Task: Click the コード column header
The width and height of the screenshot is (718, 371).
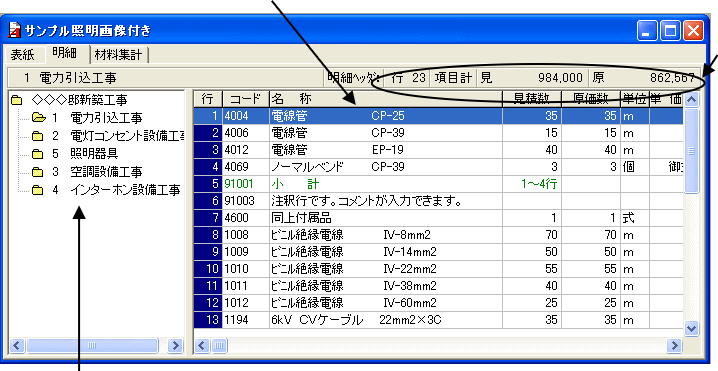Action: coord(246,99)
